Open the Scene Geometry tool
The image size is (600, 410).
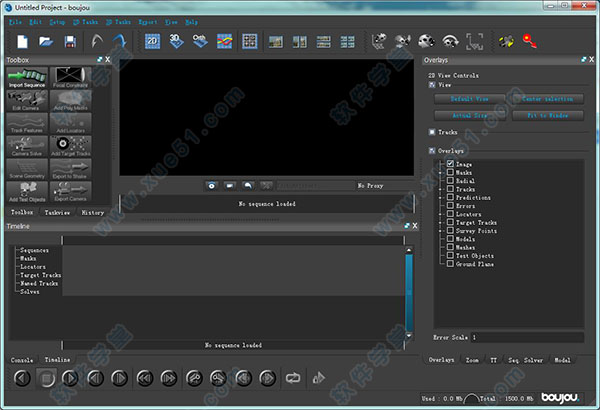click(x=27, y=169)
